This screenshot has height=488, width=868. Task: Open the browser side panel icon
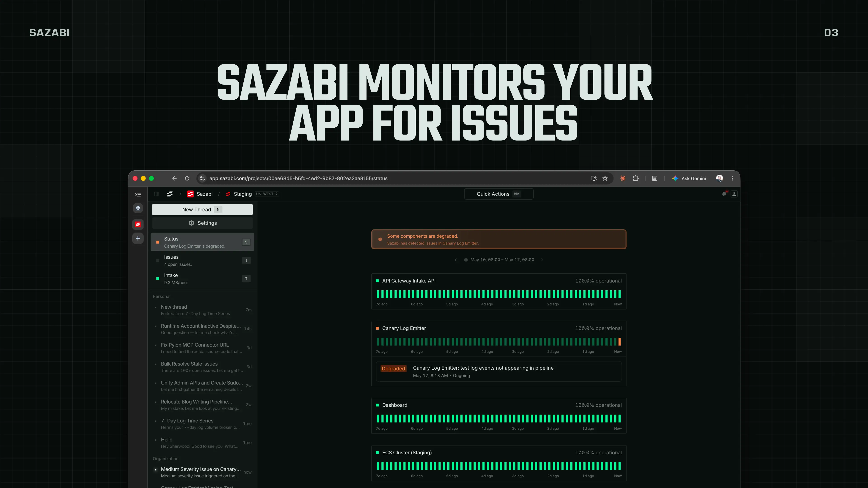click(x=655, y=178)
